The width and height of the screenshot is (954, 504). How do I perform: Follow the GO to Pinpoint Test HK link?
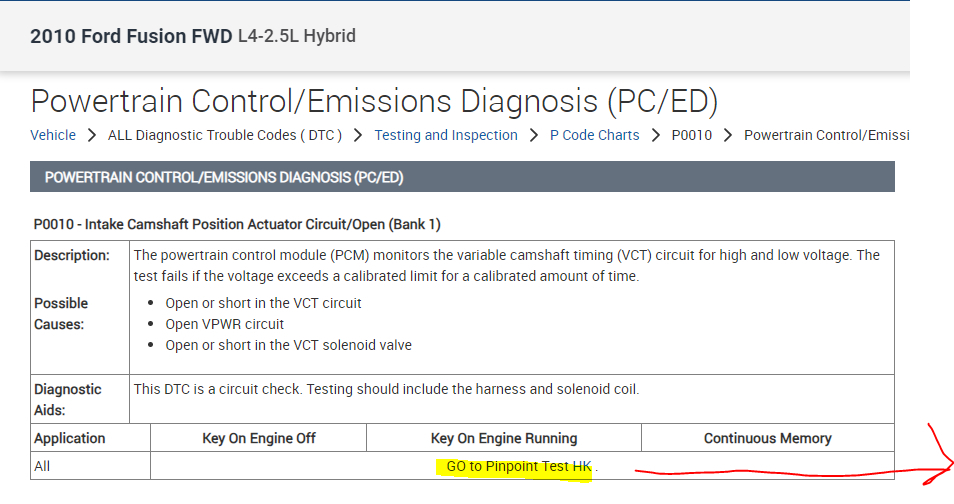tap(519, 466)
